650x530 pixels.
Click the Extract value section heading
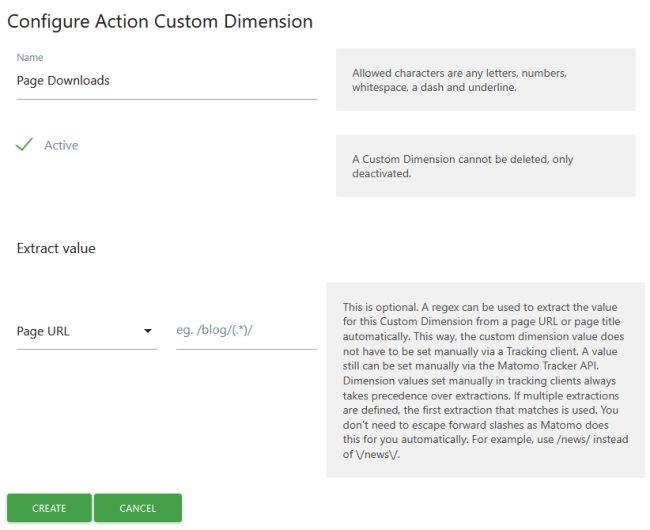(x=56, y=248)
